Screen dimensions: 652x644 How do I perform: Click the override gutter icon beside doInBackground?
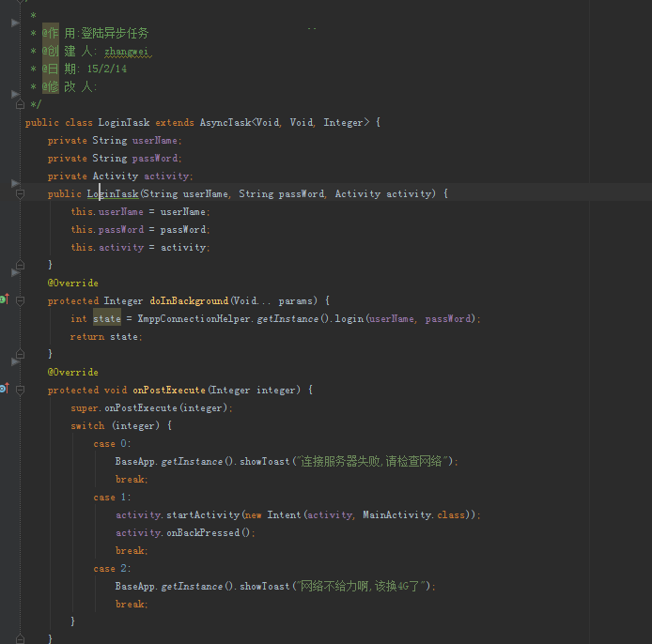pyautogui.click(x=5, y=299)
